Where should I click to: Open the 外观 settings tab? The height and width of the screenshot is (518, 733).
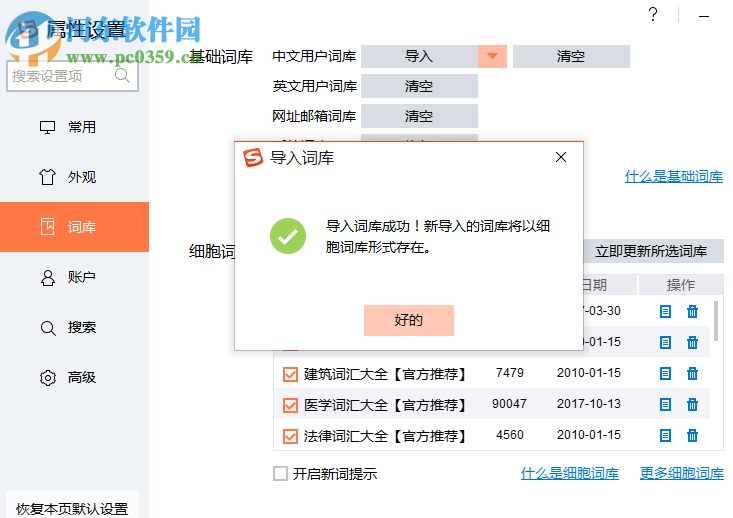coord(74,177)
